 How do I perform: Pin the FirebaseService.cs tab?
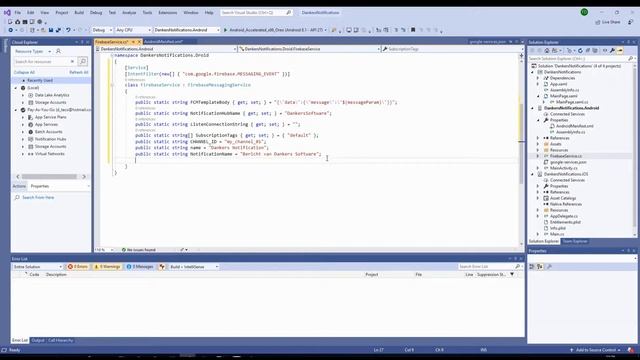[x=133, y=42]
